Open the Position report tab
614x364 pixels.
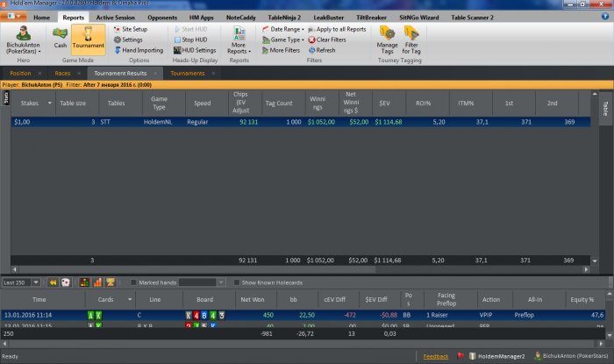[x=21, y=73]
